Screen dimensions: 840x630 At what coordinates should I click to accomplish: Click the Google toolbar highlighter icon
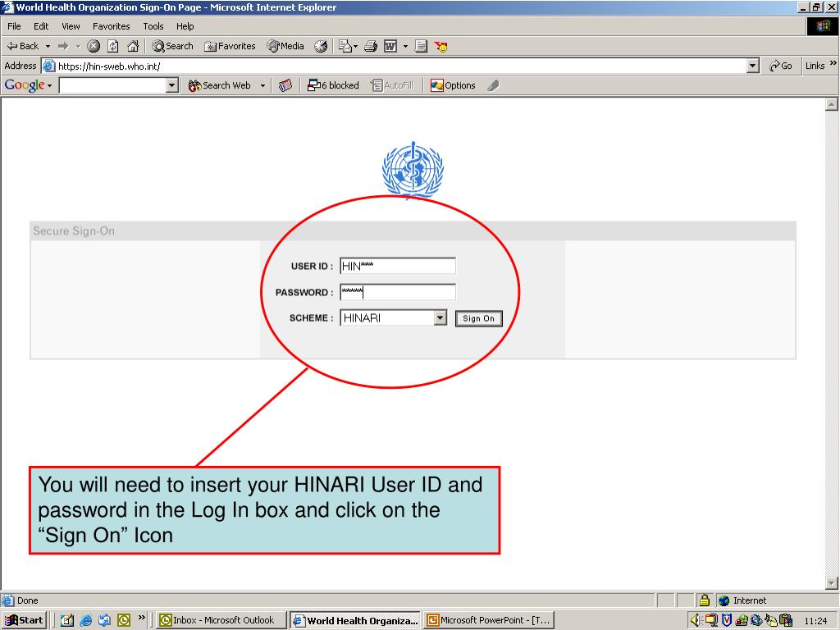point(493,85)
